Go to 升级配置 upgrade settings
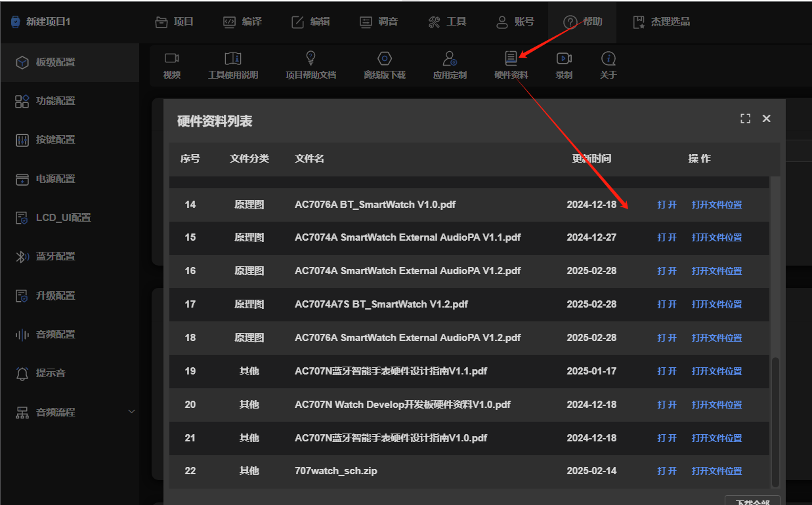The image size is (812, 505). click(x=70, y=296)
